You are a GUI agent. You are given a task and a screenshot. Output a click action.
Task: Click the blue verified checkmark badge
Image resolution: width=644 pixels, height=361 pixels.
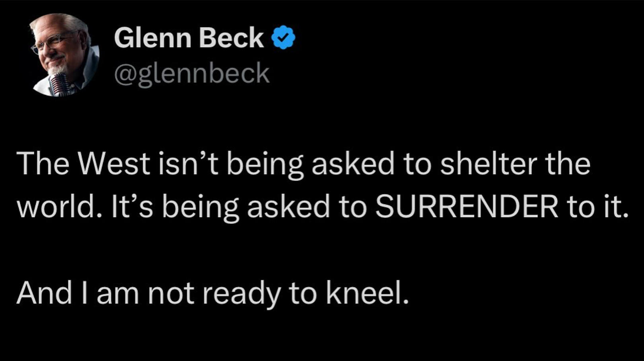pos(283,37)
